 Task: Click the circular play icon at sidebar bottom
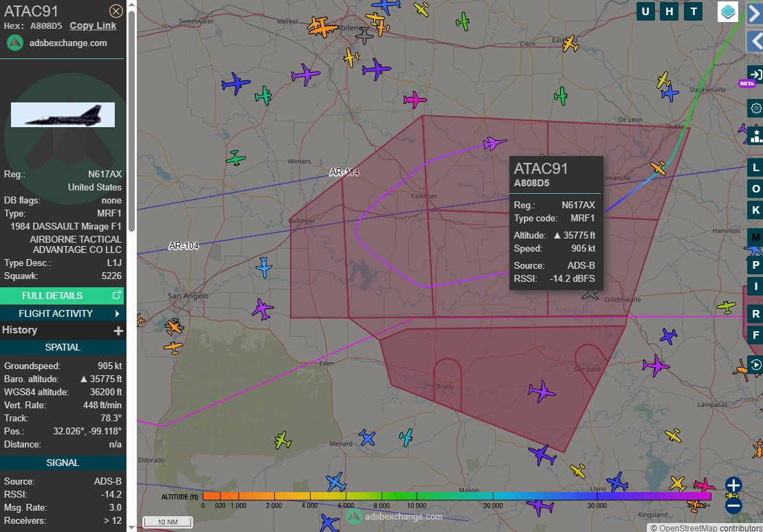click(x=755, y=366)
